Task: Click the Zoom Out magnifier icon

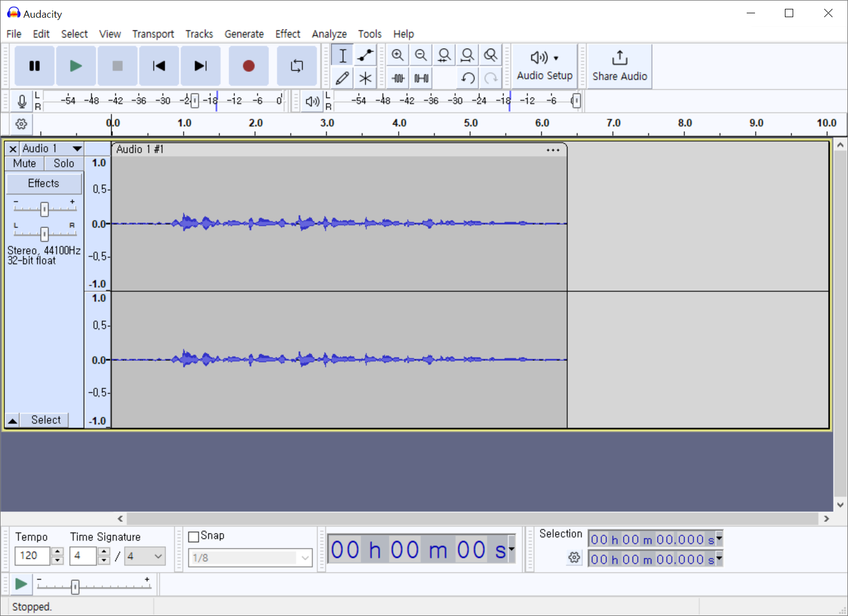Action: coord(421,55)
